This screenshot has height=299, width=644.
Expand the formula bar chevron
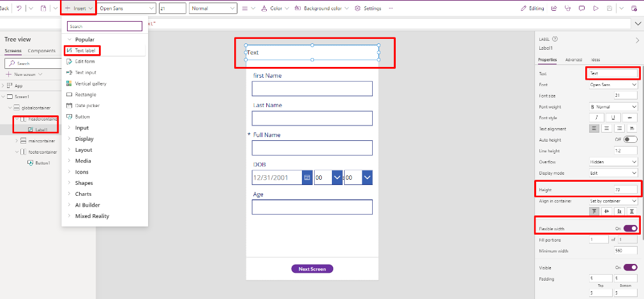pos(636,24)
